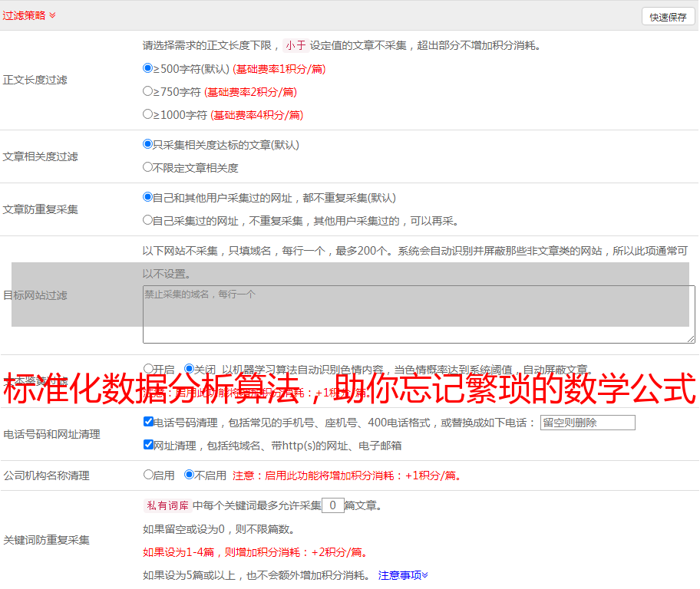Select the ≥500字符 default length option
Viewport: 700px width, 589px height.
(148, 68)
